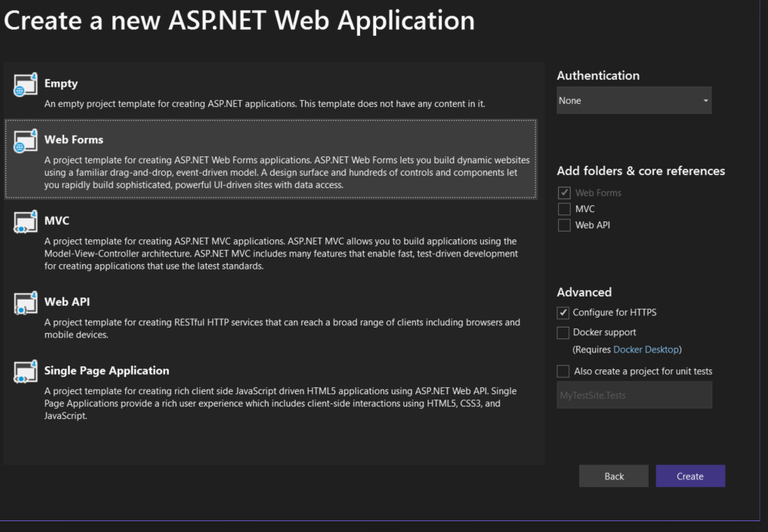Click the Authentication heading
The image size is (768, 532).
click(x=598, y=75)
